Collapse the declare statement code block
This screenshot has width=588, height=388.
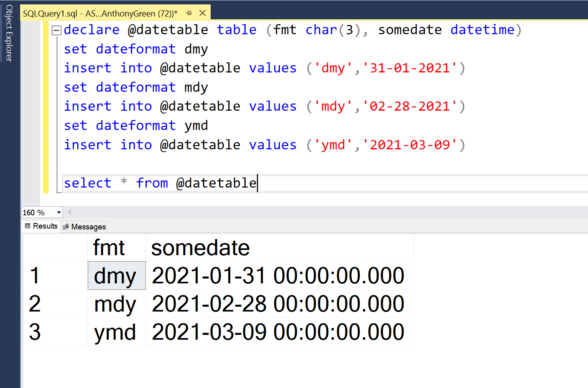coord(57,30)
